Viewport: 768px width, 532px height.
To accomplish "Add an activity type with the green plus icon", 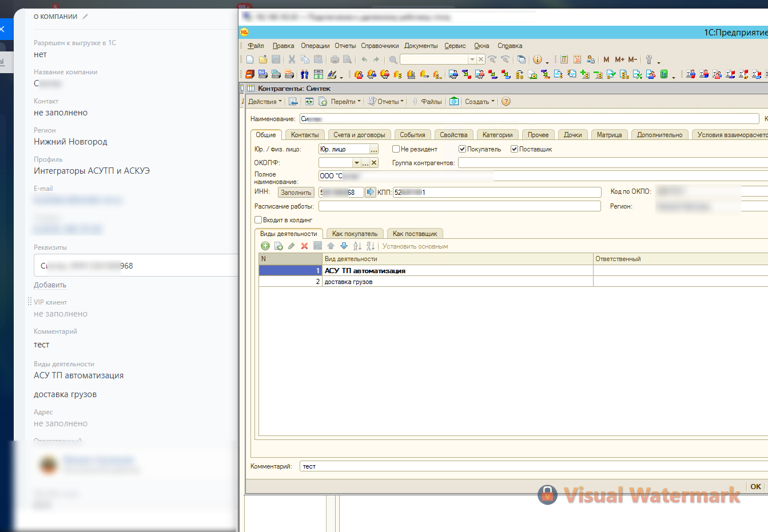I will 265,246.
